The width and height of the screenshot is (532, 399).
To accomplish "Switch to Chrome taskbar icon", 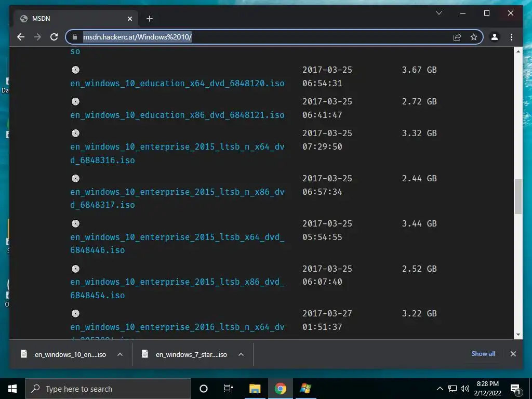I will tap(280, 389).
